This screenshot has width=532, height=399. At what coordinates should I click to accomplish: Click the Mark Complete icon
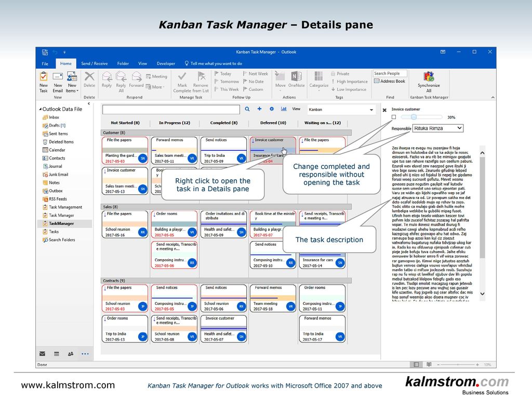pyautogui.click(x=182, y=82)
